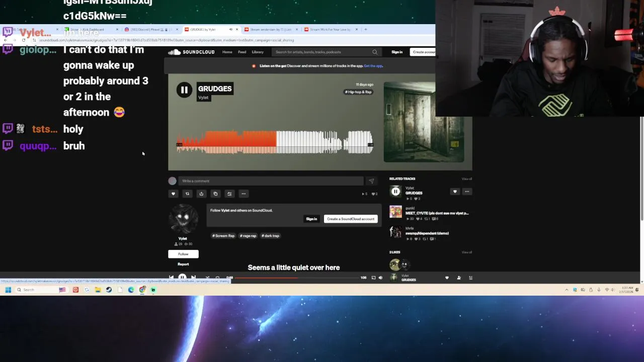Open the Next Up queue in the player bar
644x362 pixels.
pyautogui.click(x=471, y=278)
